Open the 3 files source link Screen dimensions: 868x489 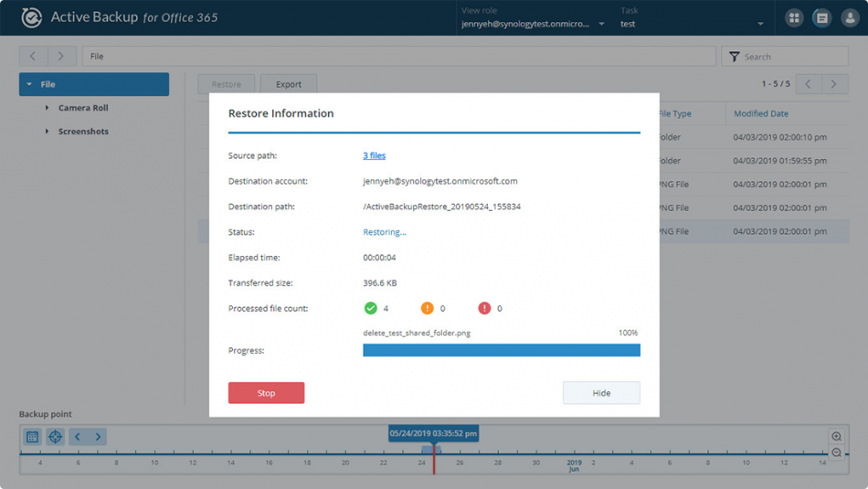coord(375,155)
